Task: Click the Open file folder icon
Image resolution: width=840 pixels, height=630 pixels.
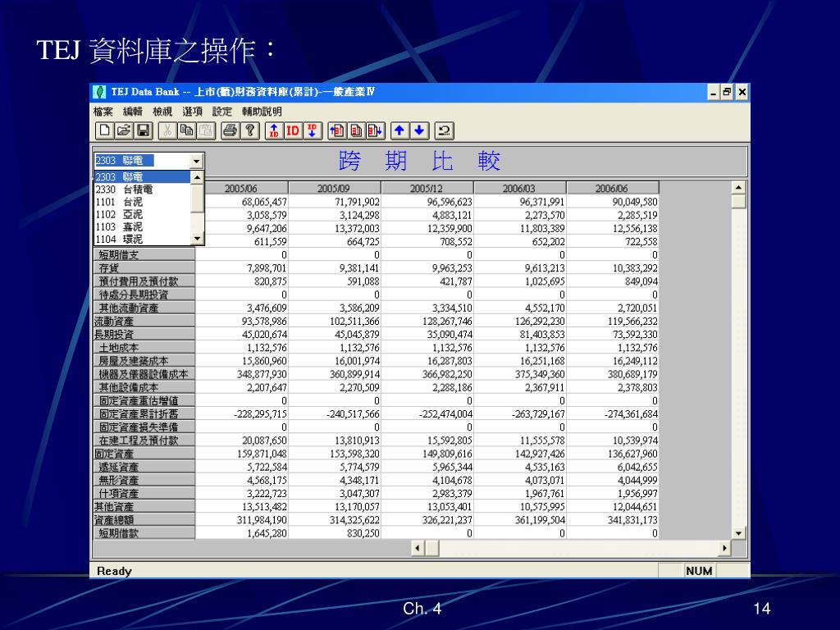Action: coord(124,130)
